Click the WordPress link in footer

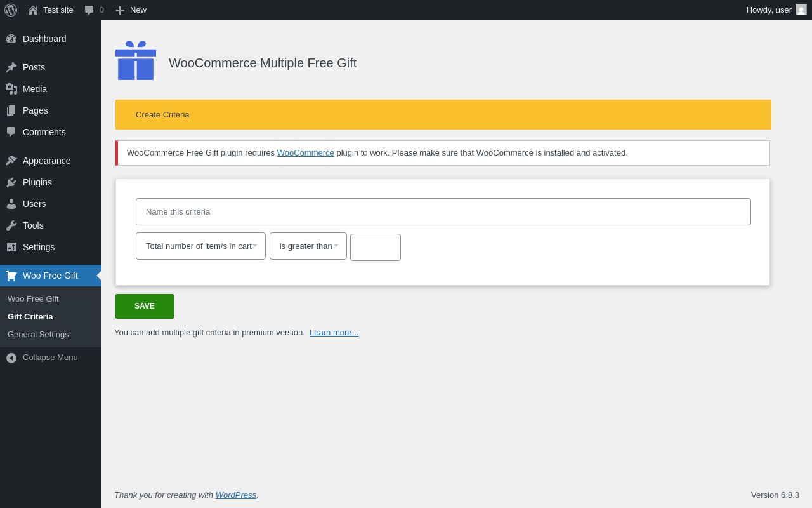[236, 495]
